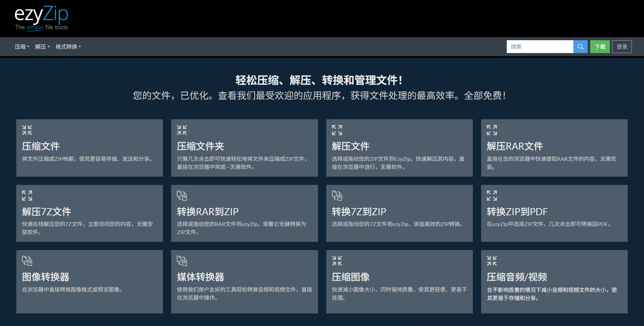Expand the 解压 dropdown menu
The image size is (644, 326).
(42, 47)
